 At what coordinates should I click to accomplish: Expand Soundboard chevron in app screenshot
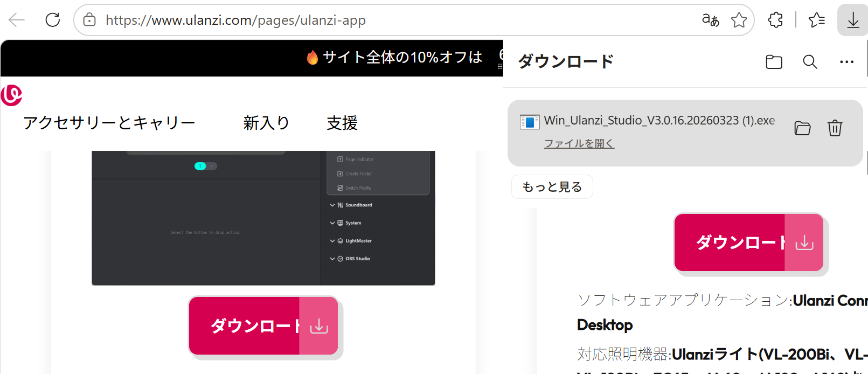(x=332, y=205)
